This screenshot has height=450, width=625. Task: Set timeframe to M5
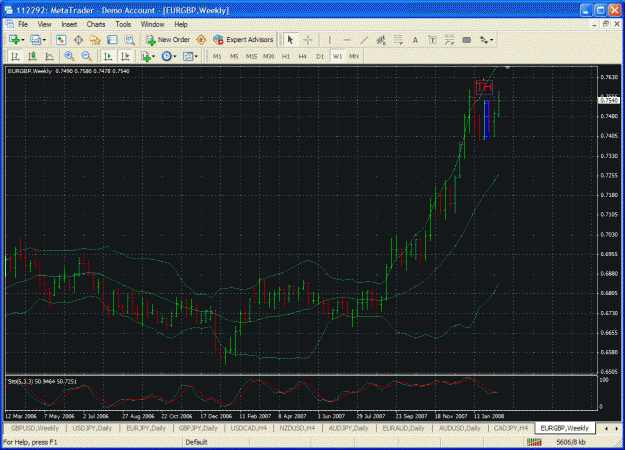tap(234, 56)
